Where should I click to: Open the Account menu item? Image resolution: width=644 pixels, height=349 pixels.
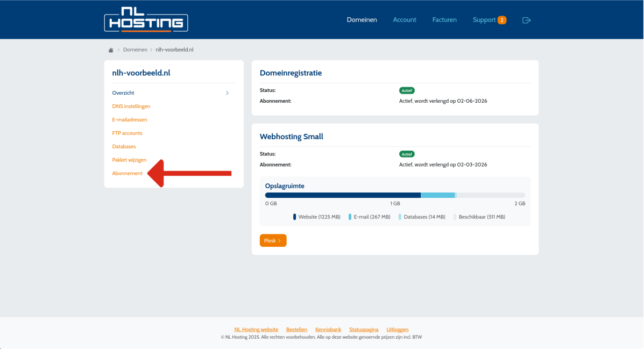tap(405, 19)
